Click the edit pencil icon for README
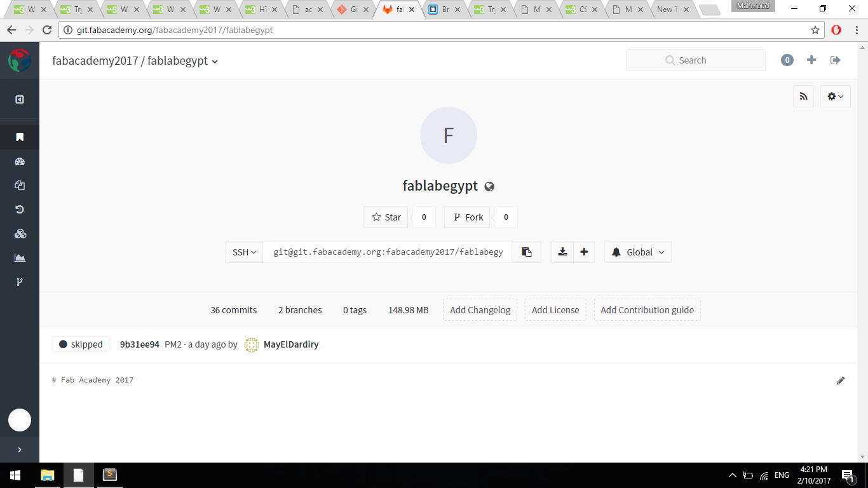Viewport: 868px width, 488px height. [x=841, y=381]
